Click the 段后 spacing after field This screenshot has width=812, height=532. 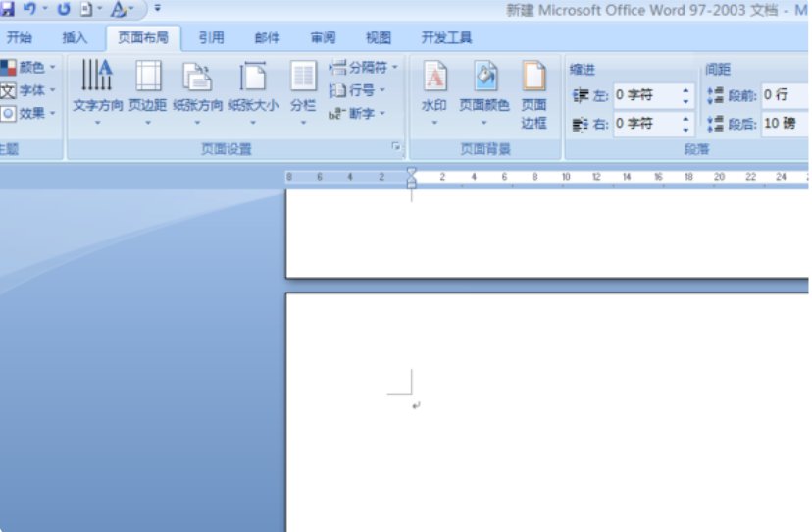click(786, 124)
